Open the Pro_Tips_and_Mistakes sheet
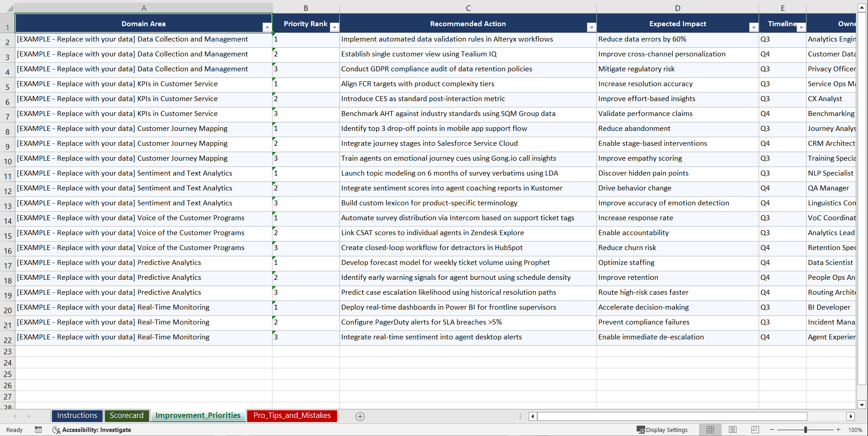 (x=291, y=415)
